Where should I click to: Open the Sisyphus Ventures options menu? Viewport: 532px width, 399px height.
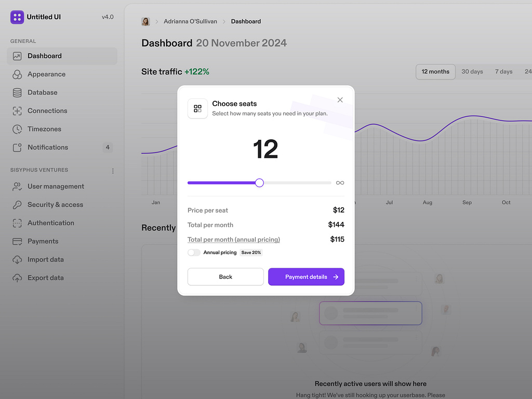click(113, 170)
